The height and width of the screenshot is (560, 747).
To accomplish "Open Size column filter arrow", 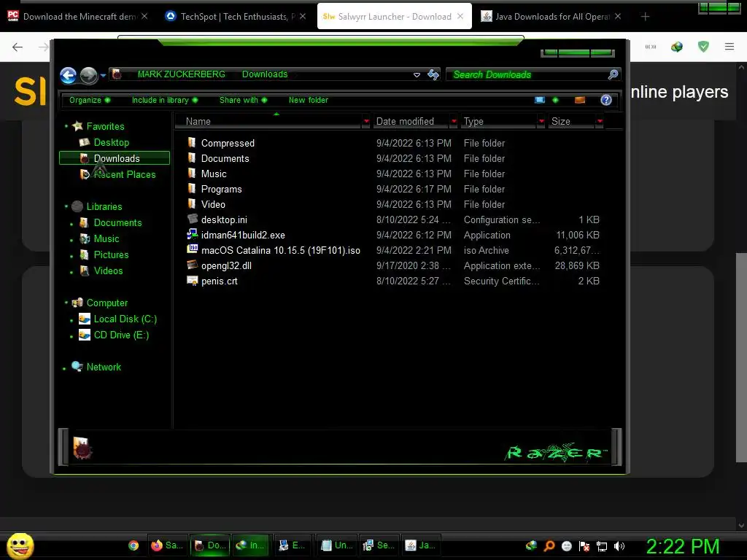I will click(x=600, y=122).
